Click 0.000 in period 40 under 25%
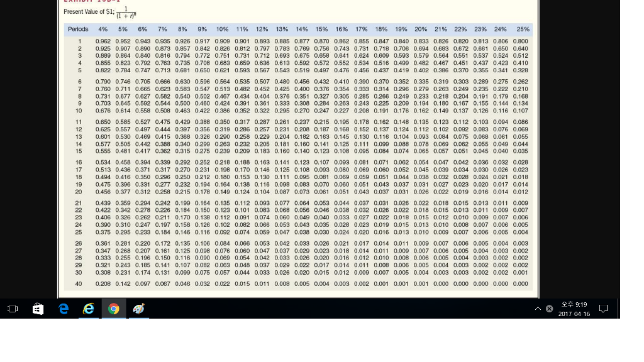 (520, 283)
